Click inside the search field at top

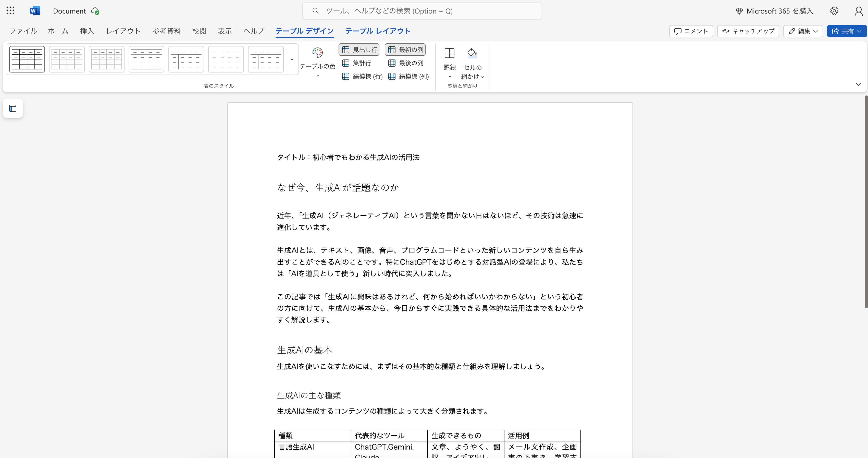point(422,10)
